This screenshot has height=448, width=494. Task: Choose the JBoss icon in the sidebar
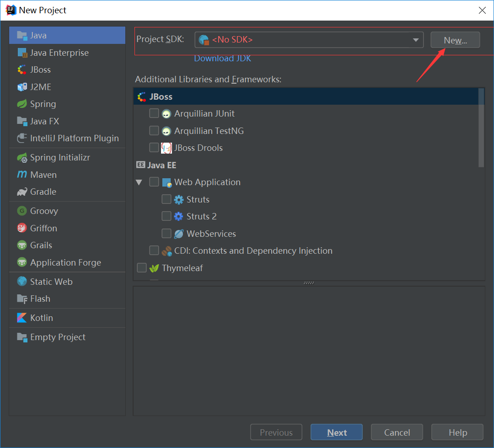[22, 70]
